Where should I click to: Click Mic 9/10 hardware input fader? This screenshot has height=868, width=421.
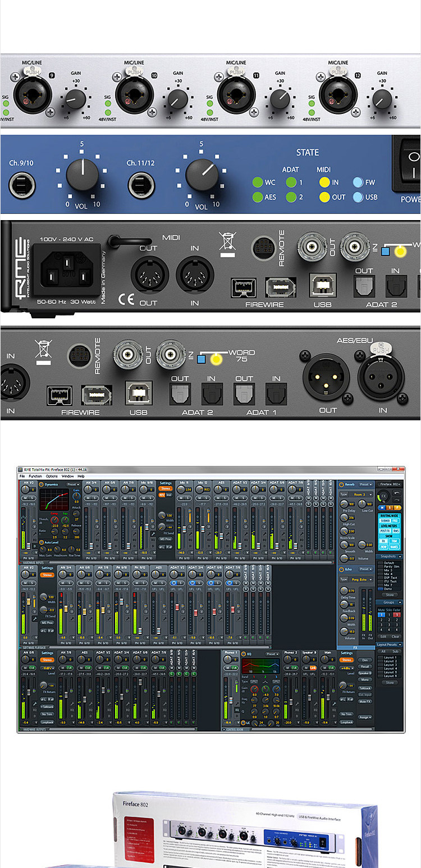[147, 526]
